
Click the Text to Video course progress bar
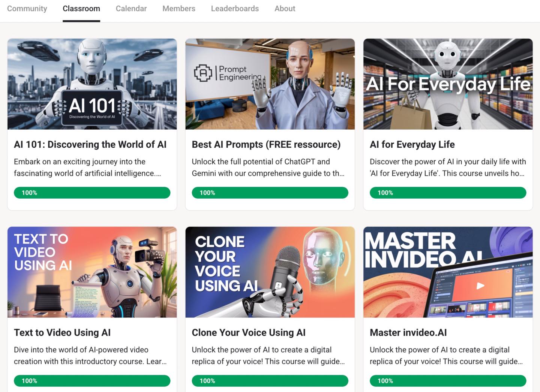click(x=92, y=381)
